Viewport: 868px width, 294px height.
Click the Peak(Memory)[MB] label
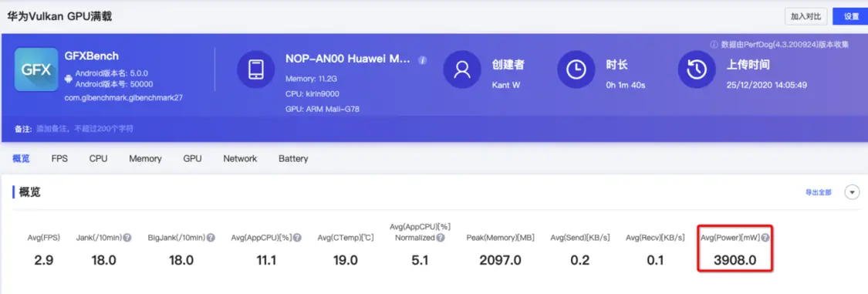[500, 238]
